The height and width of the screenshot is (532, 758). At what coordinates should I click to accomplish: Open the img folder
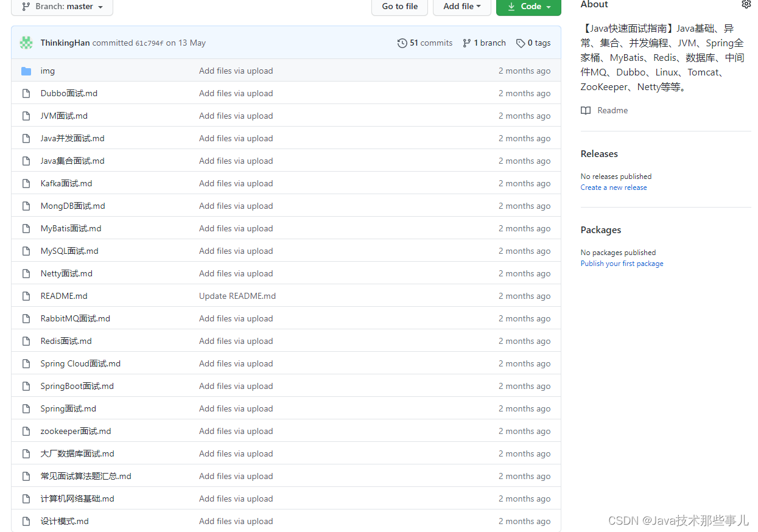point(47,71)
